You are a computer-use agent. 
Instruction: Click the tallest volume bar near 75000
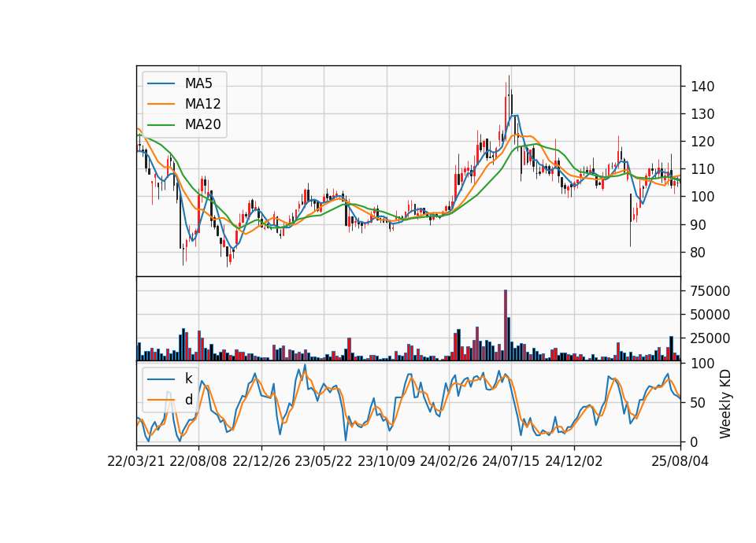coord(506,325)
